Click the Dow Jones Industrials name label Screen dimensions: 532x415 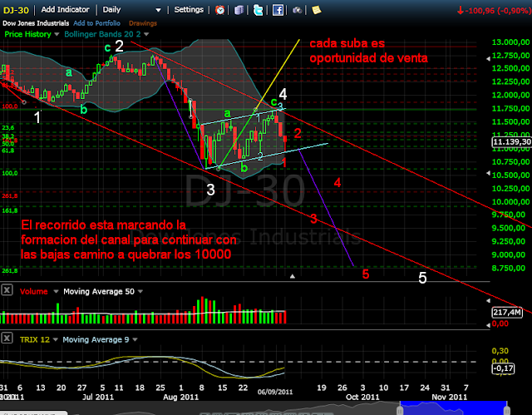[x=36, y=23]
